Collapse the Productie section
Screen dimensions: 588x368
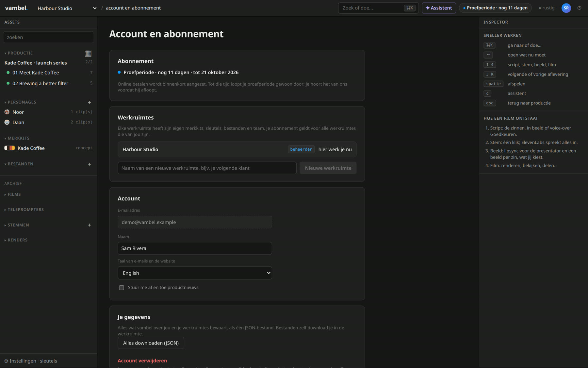tap(19, 53)
